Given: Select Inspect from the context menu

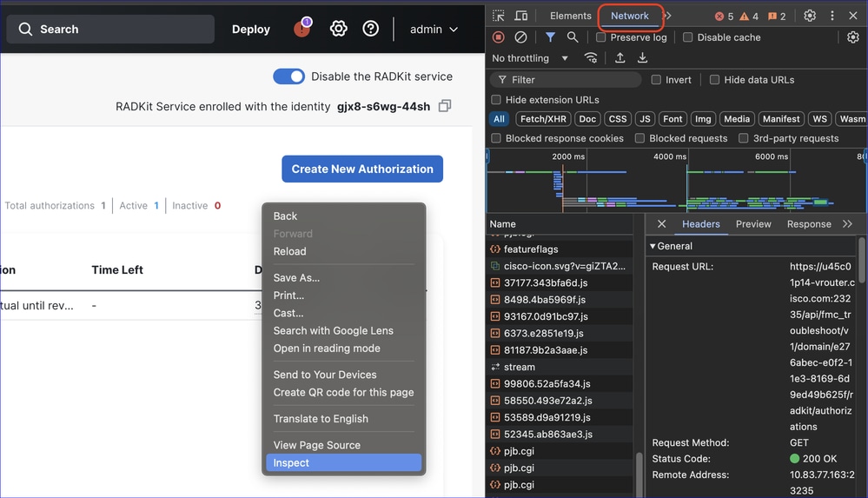Looking at the screenshot, I should 292,463.
